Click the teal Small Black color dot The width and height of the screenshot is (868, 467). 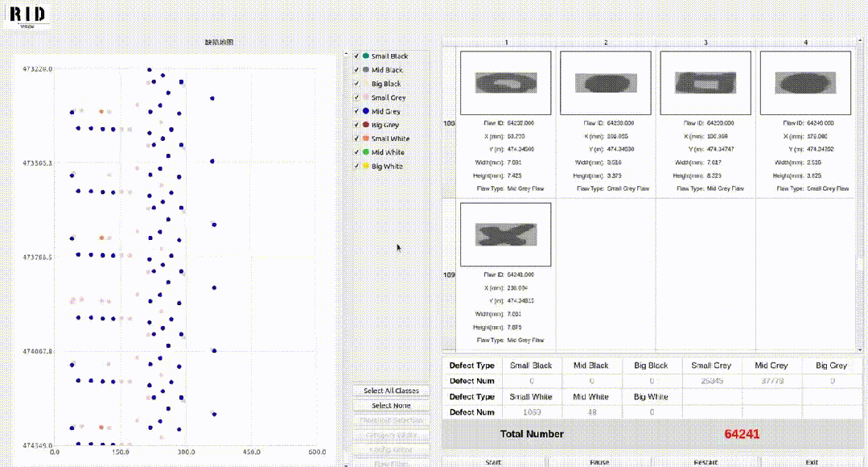tap(366, 56)
